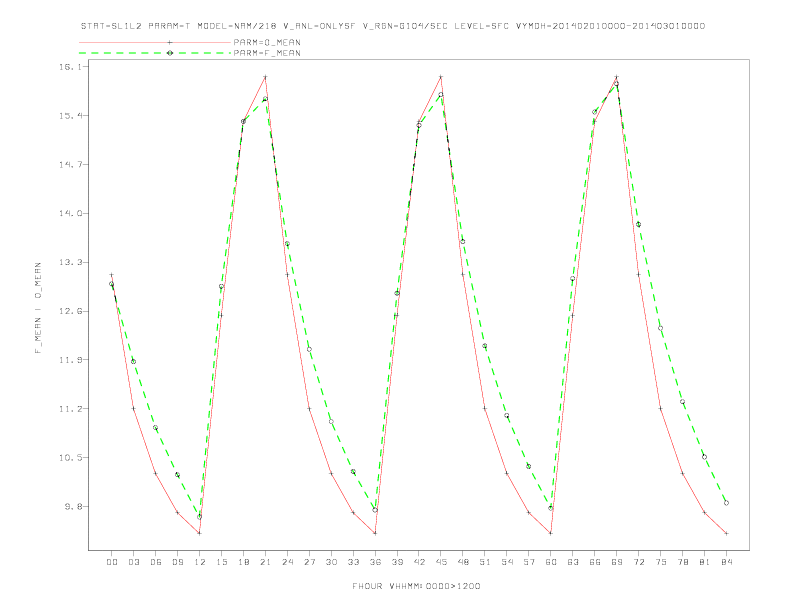
Task: Click x-axis forecast hour 48 label
Action: coord(463,562)
